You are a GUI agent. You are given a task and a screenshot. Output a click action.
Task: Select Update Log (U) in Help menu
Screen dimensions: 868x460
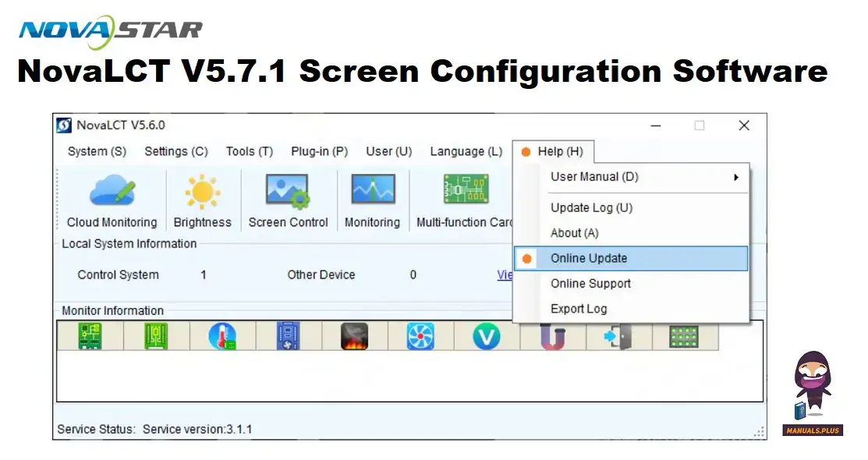point(632,207)
